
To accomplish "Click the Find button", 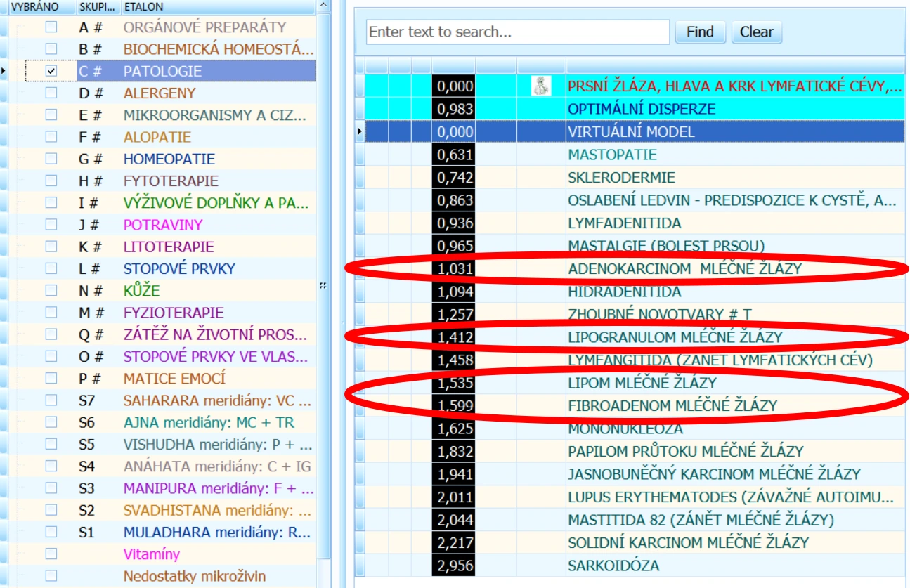I will coord(700,32).
